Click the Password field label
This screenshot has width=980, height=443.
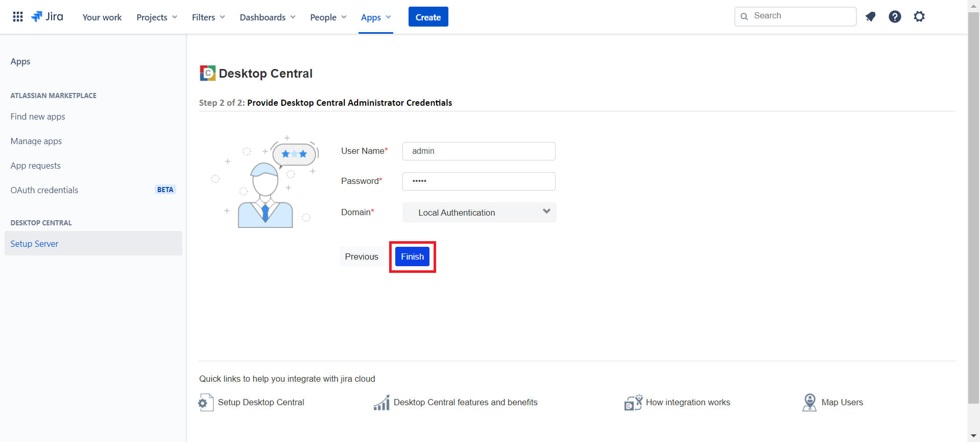[x=362, y=181]
